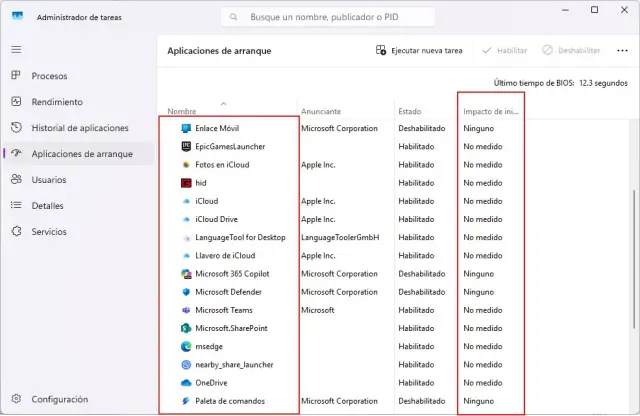640x416 pixels.
Task: Open the more options ellipsis menu
Action: (x=622, y=50)
